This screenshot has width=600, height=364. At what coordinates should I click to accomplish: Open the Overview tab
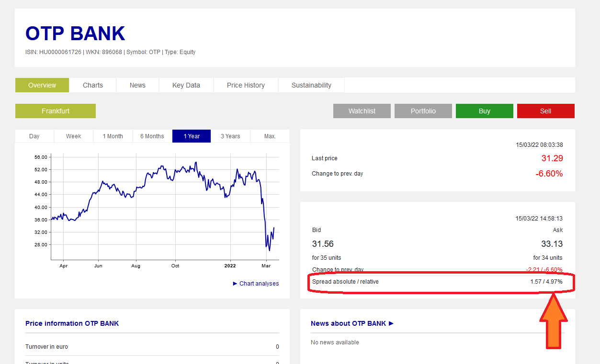(x=42, y=85)
